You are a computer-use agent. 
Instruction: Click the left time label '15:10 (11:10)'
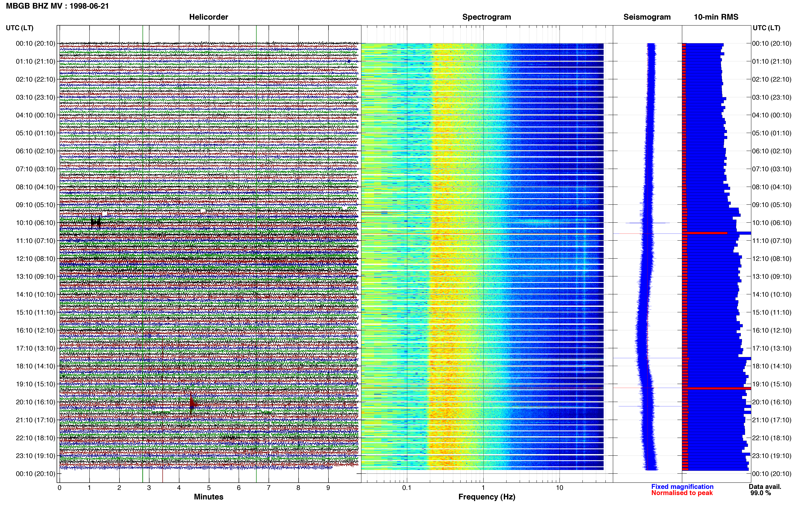(x=36, y=313)
